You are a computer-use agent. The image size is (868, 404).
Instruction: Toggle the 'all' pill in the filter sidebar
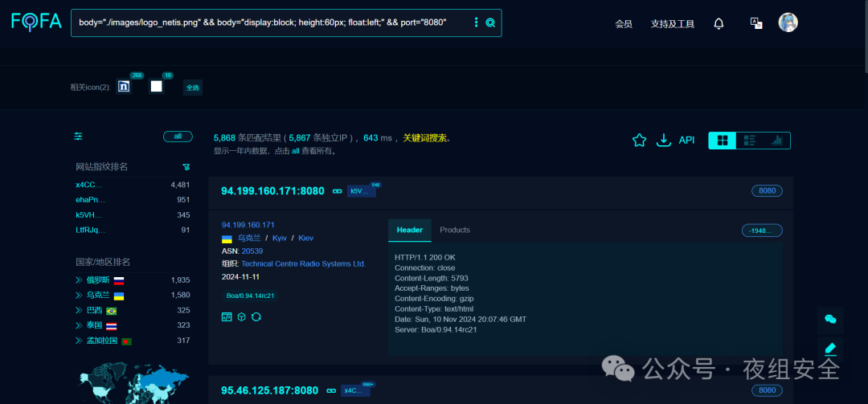(x=178, y=137)
